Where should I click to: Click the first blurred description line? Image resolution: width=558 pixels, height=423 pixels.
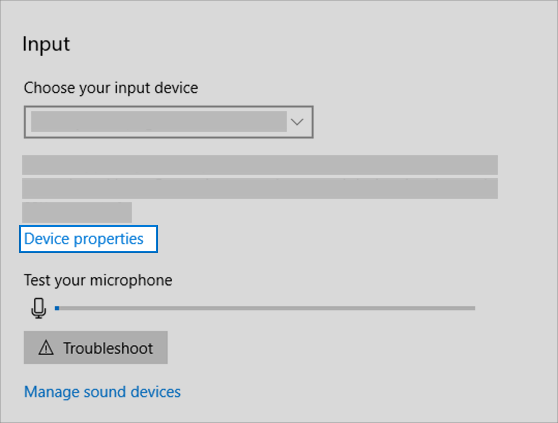(260, 165)
